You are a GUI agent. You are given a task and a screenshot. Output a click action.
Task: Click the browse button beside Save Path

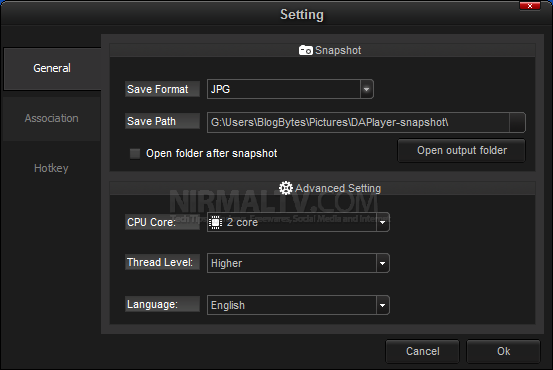[517, 122]
